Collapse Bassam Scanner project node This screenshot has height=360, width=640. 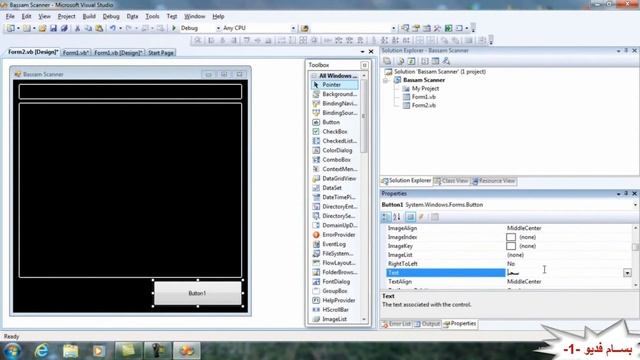pos(386,80)
